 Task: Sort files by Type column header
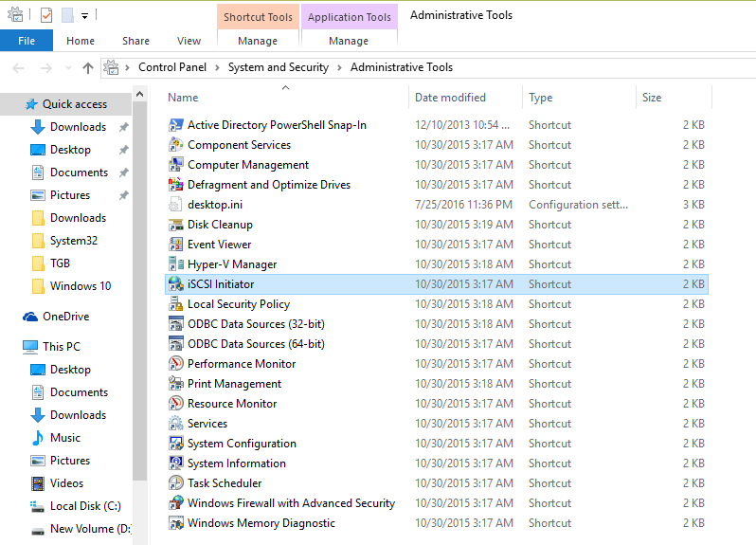coord(580,97)
